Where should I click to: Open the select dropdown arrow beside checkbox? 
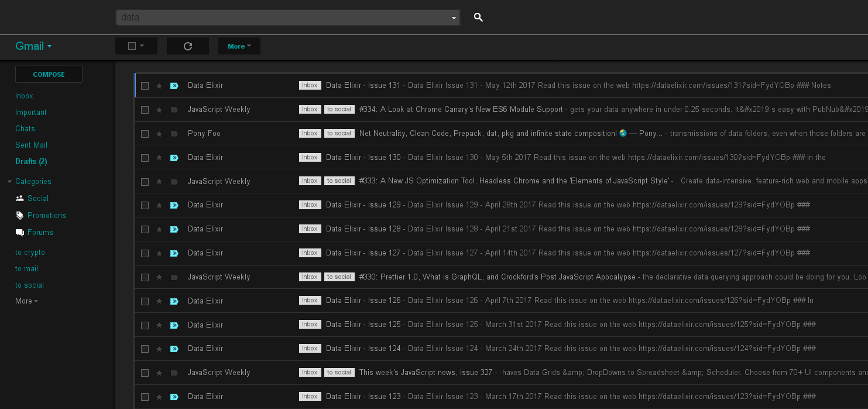[x=142, y=46]
